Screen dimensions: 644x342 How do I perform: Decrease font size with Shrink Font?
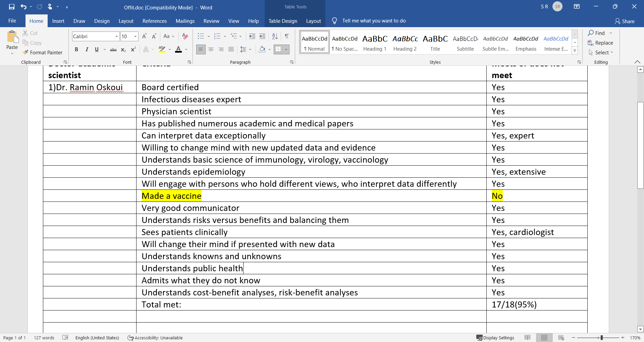154,36
